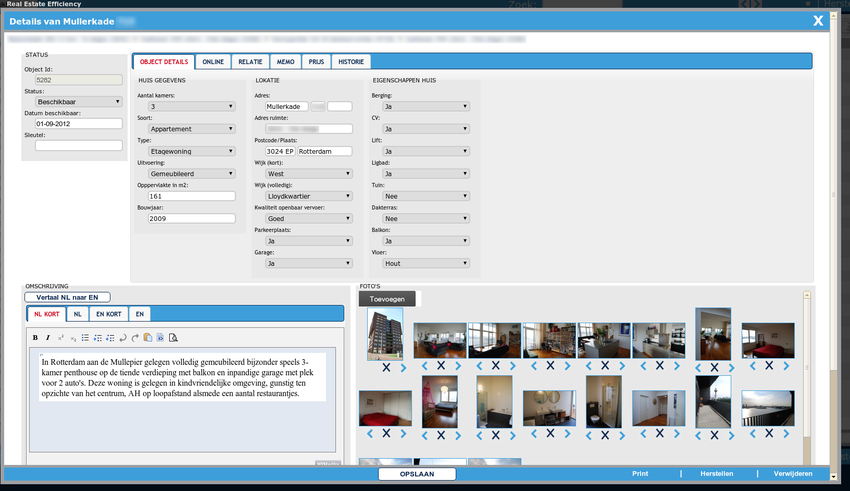
Task: Open the Vloer dropdown showing Hout
Action: tap(426, 263)
